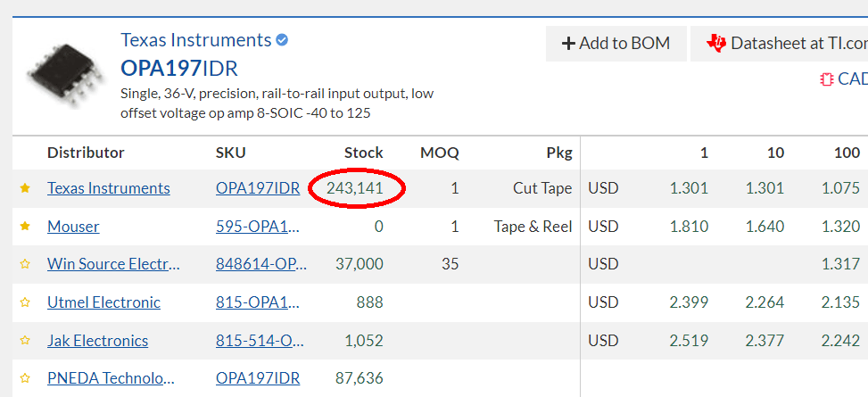The width and height of the screenshot is (868, 397).
Task: Toggle the filled star beside Mouser
Action: 25,227
